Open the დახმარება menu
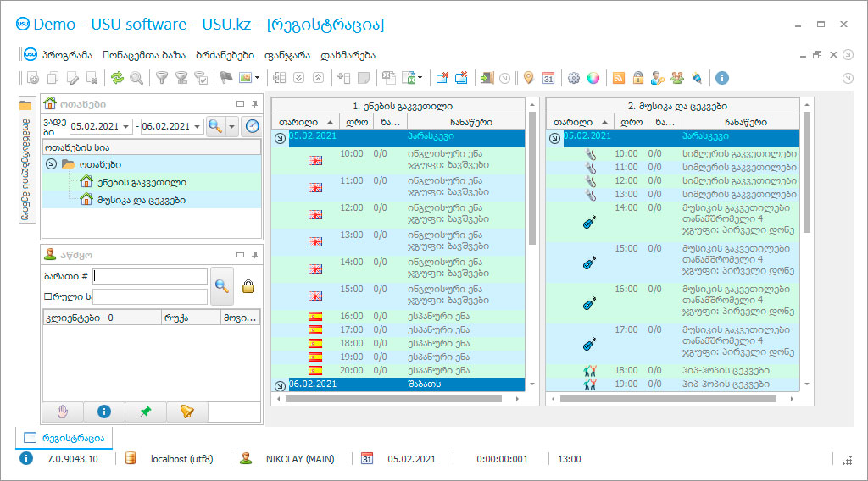868x481 pixels. 348,55
